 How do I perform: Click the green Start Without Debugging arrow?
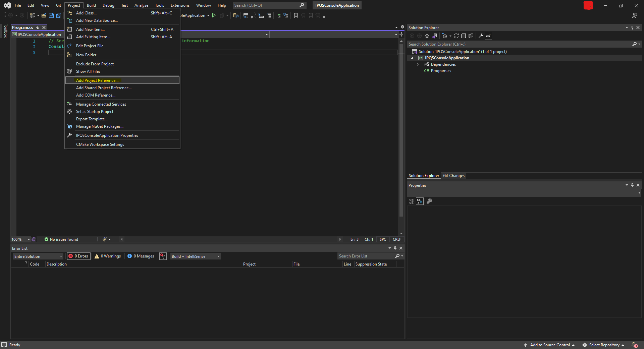pos(214,15)
